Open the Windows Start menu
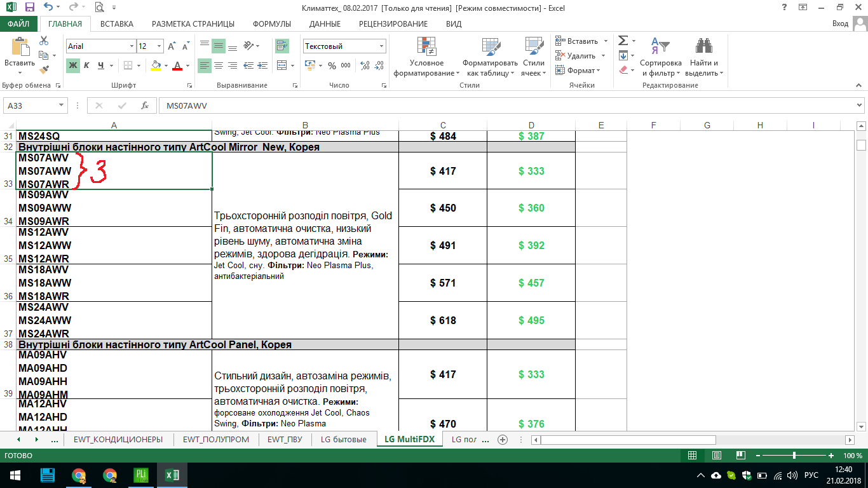This screenshot has height=488, width=868. click(15, 475)
